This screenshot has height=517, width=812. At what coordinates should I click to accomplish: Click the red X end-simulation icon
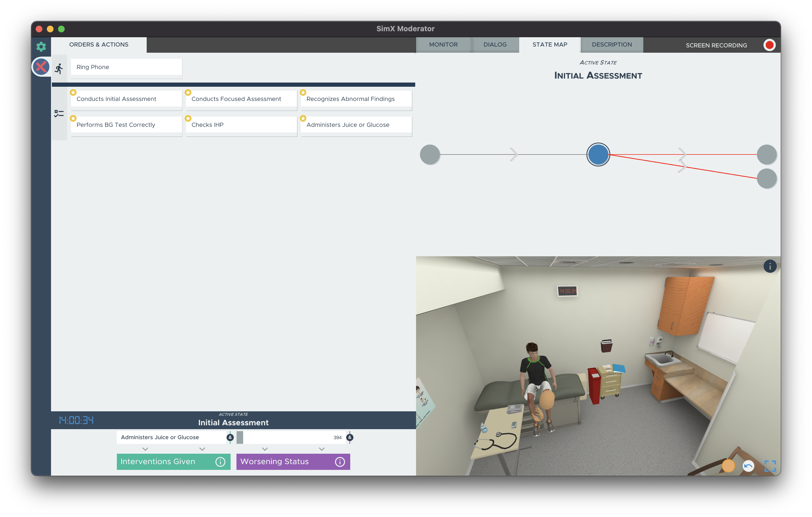click(x=41, y=67)
